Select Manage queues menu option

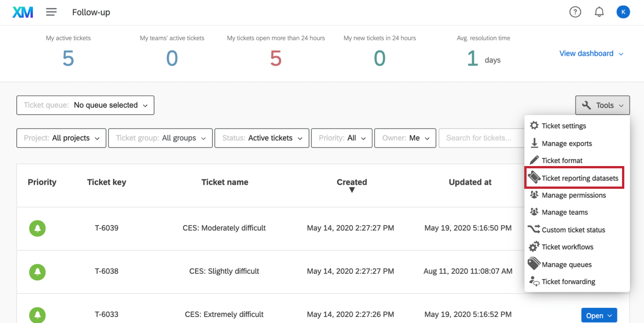[566, 265]
